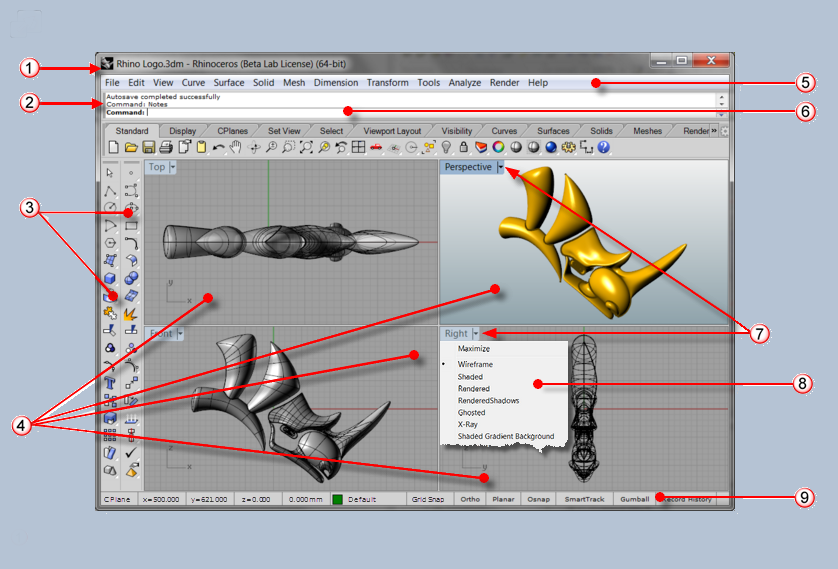This screenshot has height=569, width=838.
Task: Toggle SmartTrack in status bar
Action: coord(585,499)
